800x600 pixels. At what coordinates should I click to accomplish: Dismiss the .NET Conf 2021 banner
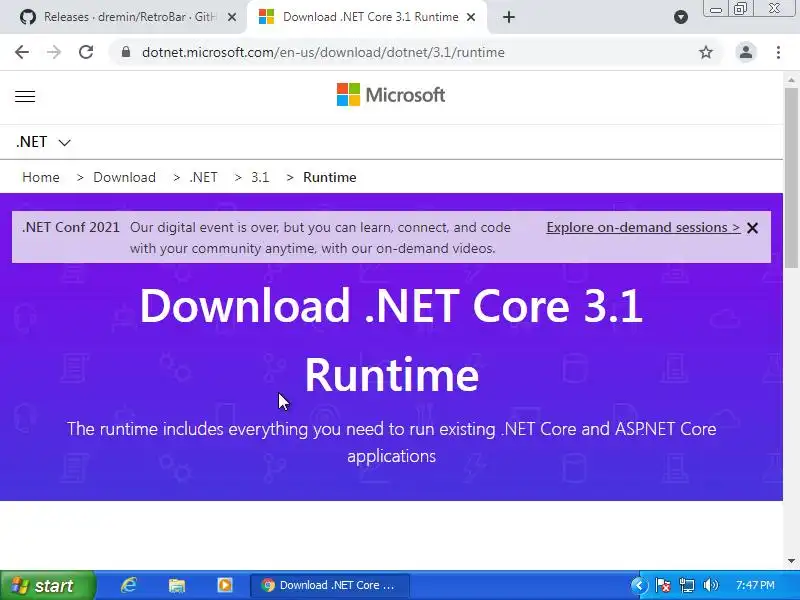pyautogui.click(x=752, y=228)
